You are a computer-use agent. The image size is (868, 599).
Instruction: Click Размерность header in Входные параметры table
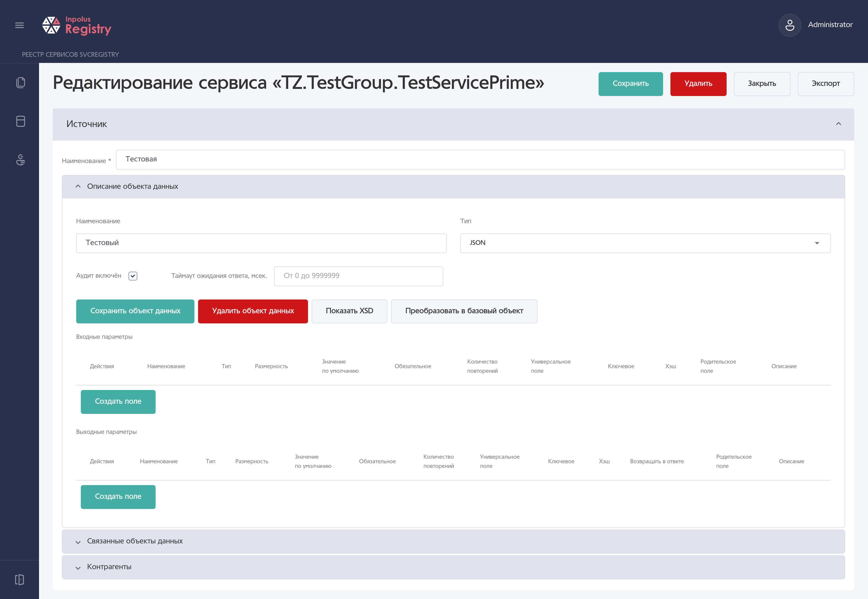(271, 366)
